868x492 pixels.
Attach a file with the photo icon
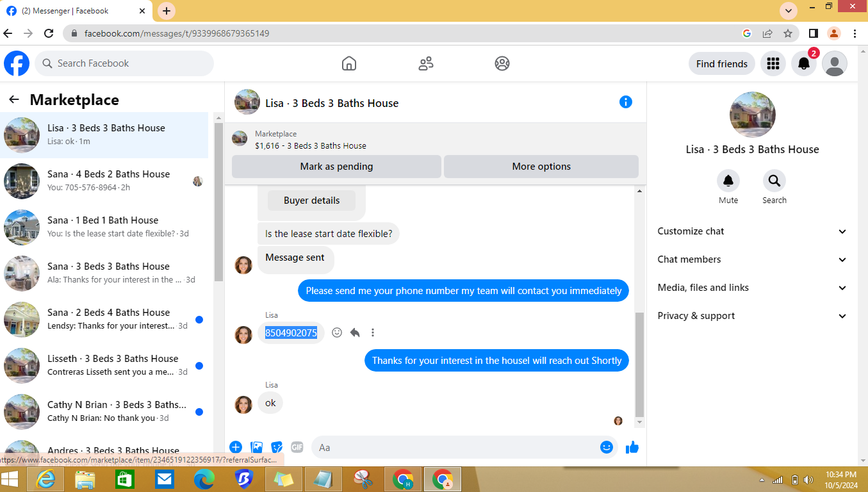point(256,447)
